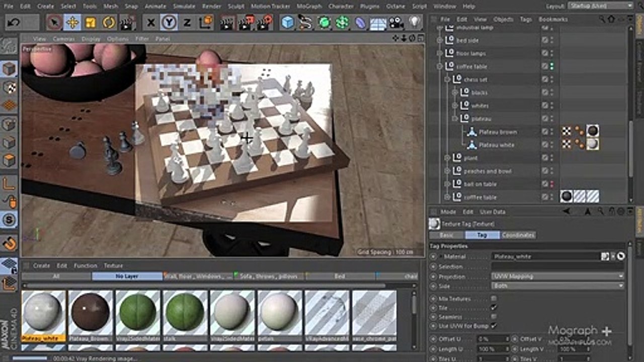644x362 pixels.
Task: Click the Vray rendering progress bar
Action: coord(29,358)
